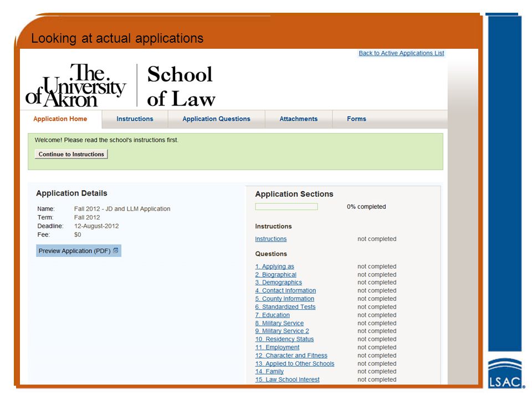
Task: Open question 12 Character and Fitness
Action: [291, 355]
